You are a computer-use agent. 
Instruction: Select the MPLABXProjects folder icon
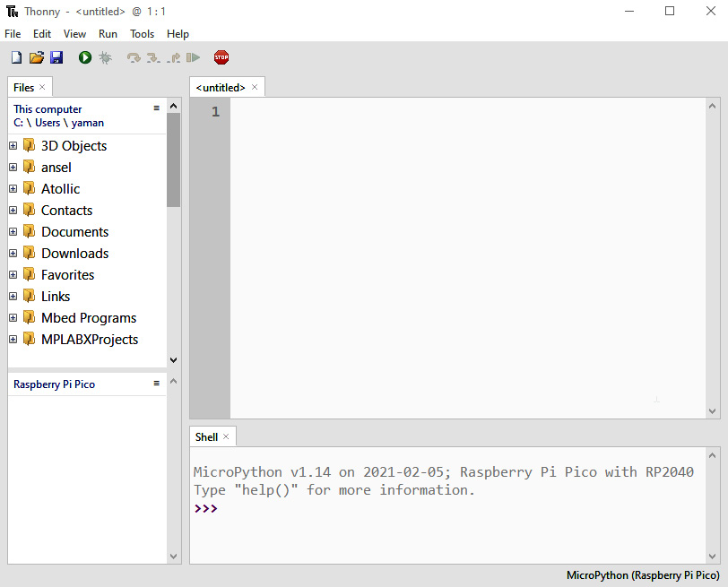pyautogui.click(x=30, y=339)
